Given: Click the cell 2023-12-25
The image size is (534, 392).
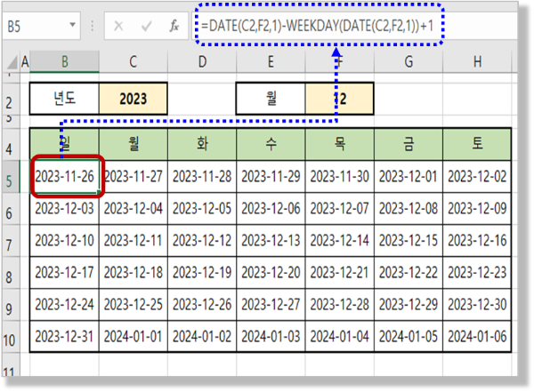Looking at the screenshot, I should 133,305.
